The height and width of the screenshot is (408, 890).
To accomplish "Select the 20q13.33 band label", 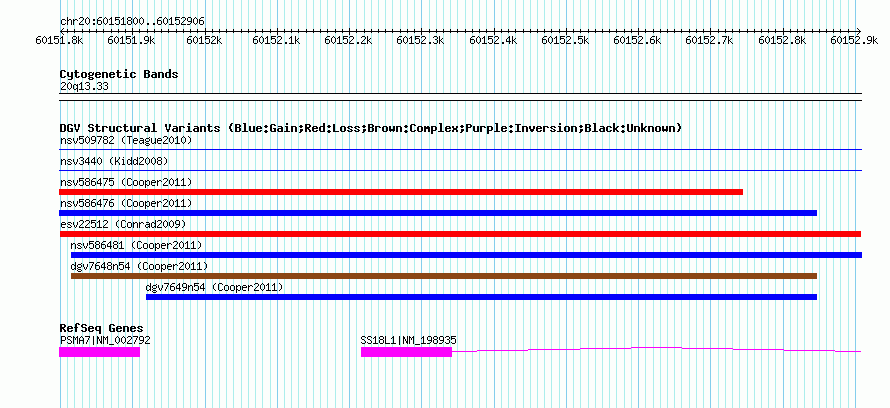I will click(84, 86).
